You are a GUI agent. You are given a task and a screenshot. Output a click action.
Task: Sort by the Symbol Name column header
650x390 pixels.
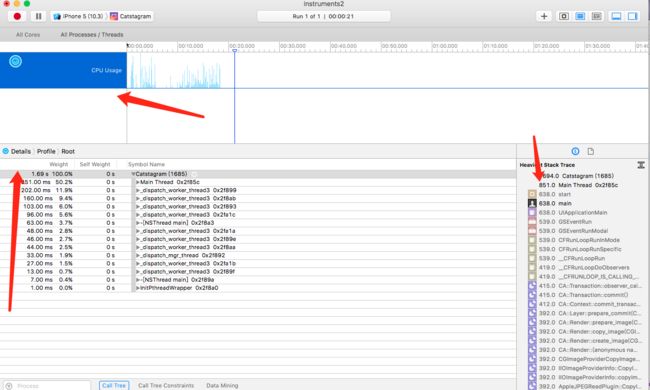[x=146, y=165]
